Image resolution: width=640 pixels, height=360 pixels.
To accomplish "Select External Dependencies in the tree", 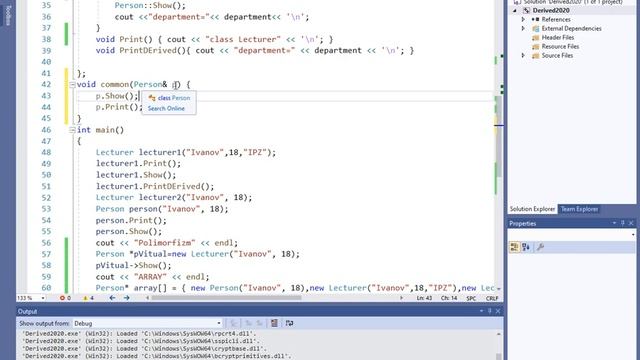I will point(571,29).
